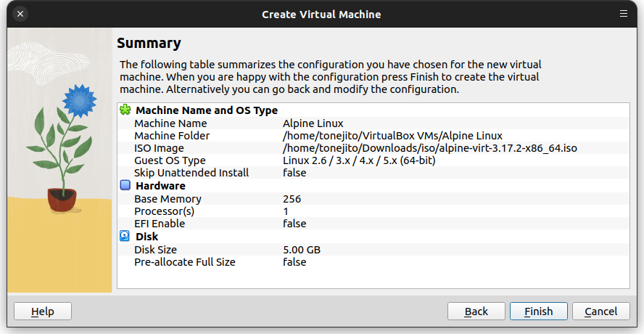
Task: Open Help for this wizard
Action: point(43,311)
